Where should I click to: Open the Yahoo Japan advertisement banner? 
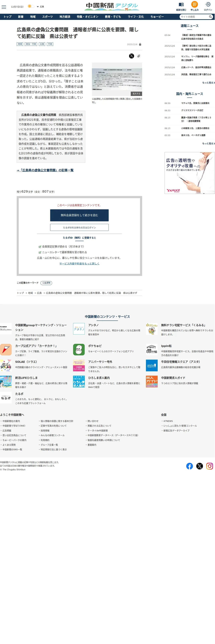[x=189, y=173]
